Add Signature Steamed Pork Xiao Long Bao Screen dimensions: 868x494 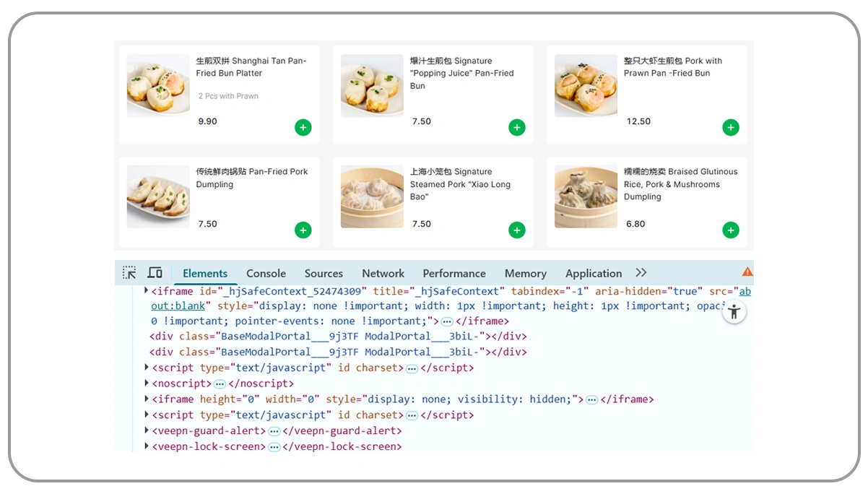[x=516, y=230]
